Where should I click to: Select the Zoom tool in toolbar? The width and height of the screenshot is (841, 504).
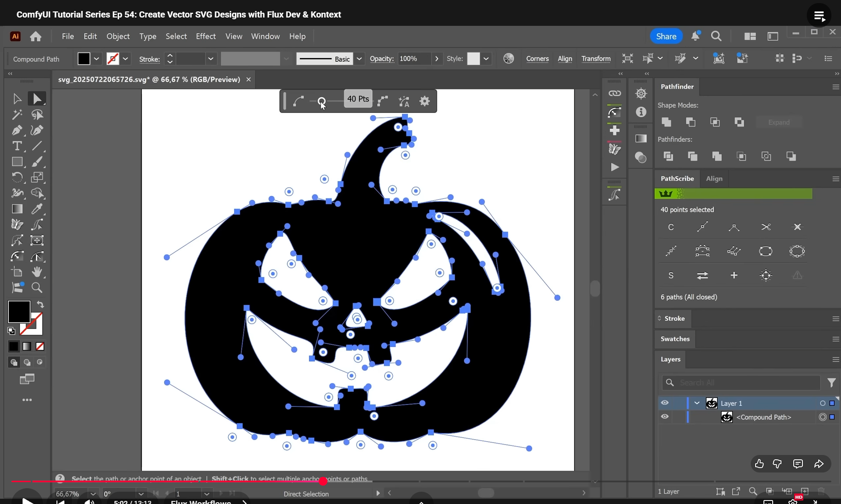[x=37, y=288]
